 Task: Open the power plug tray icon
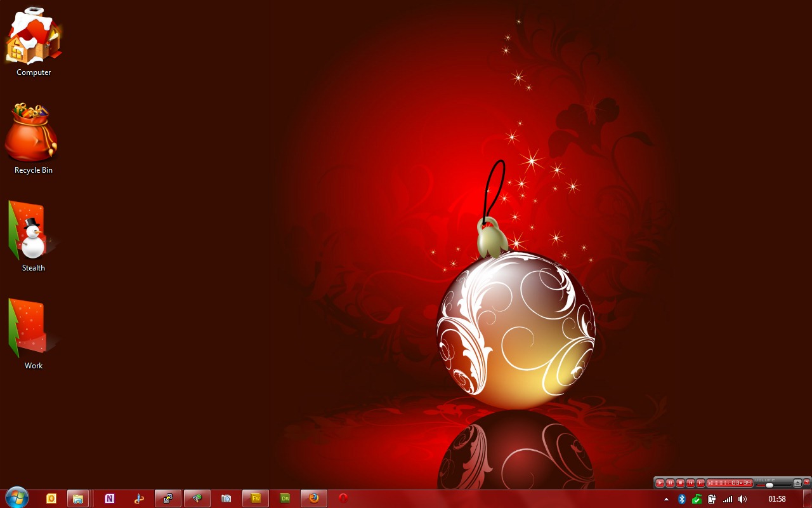(712, 499)
